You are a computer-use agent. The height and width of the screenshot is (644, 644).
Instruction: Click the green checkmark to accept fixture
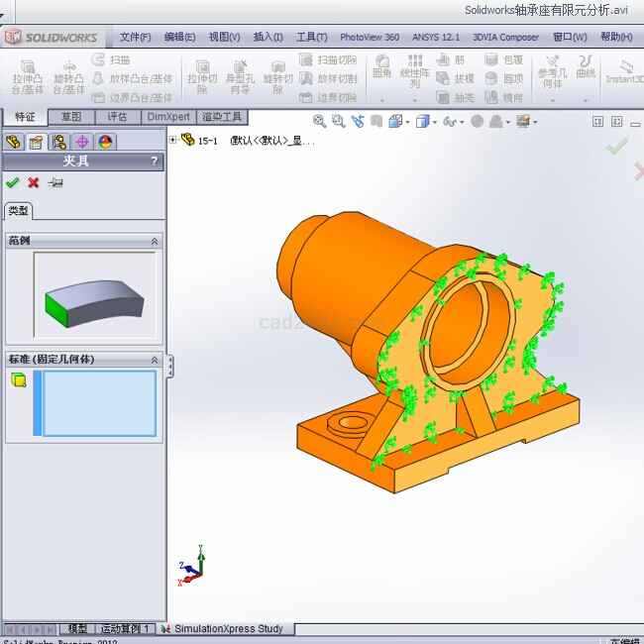(x=12, y=182)
